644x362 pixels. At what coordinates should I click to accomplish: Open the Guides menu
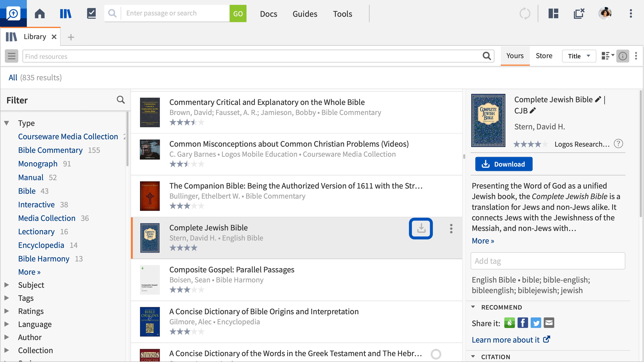point(305,14)
